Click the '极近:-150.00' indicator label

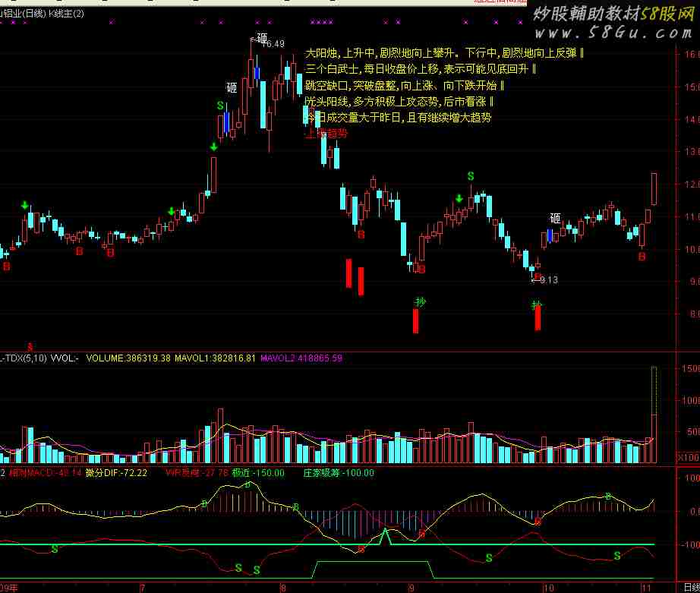[x=257, y=473]
